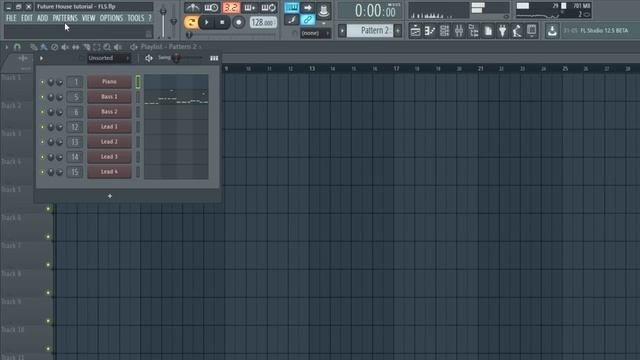Select the Piano channel button
Image resolution: width=640 pixels, height=360 pixels.
click(x=109, y=82)
